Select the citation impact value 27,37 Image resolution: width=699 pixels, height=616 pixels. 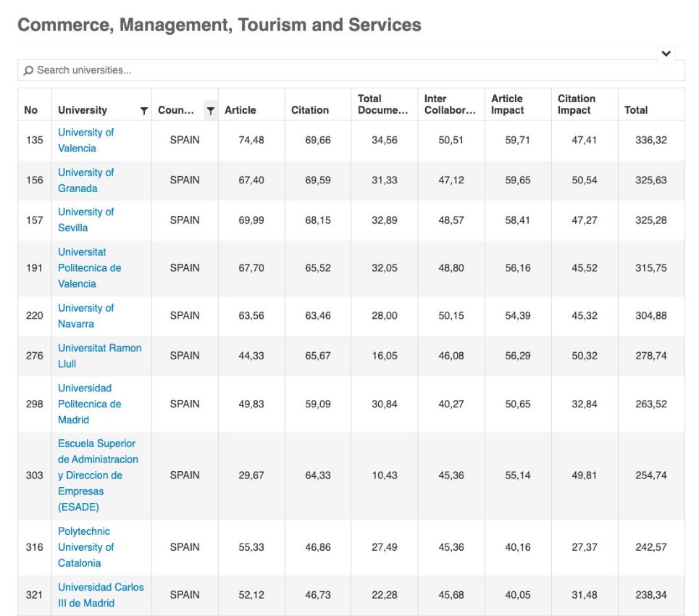pyautogui.click(x=584, y=547)
